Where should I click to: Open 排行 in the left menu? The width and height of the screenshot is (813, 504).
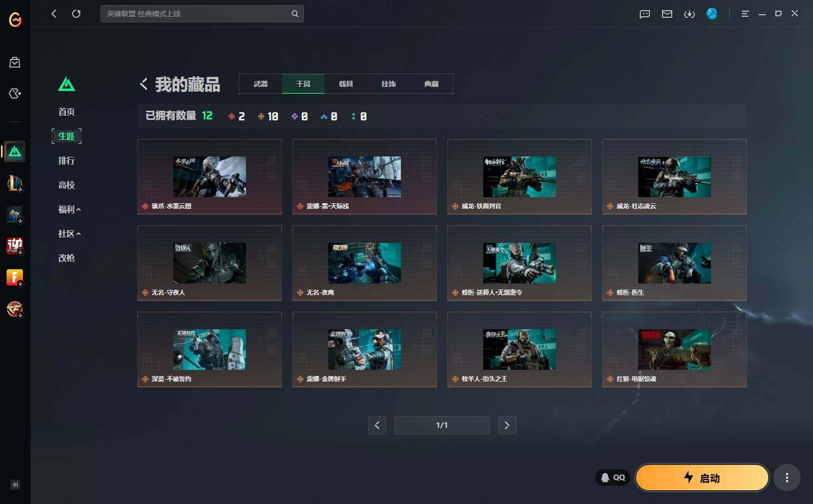[x=67, y=161]
